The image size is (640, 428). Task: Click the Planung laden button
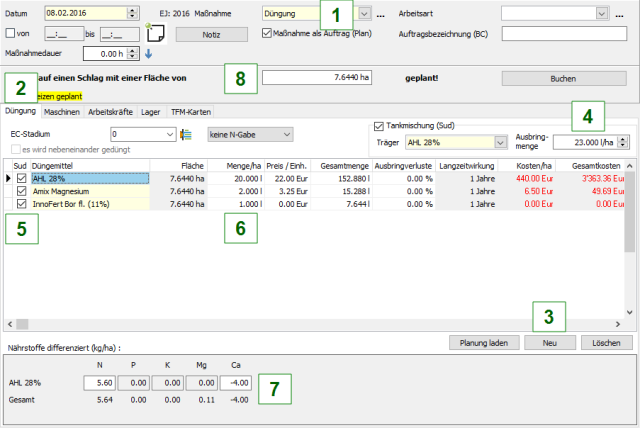[483, 342]
